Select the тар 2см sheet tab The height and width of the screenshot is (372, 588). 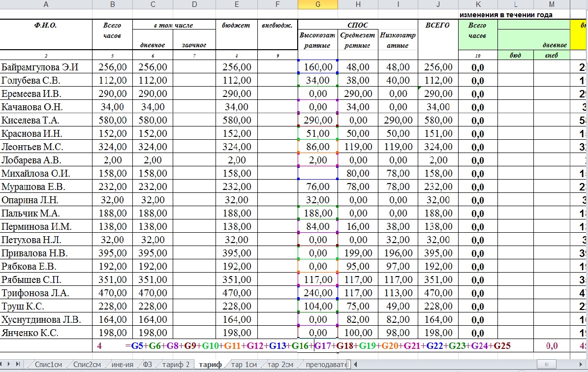click(280, 364)
